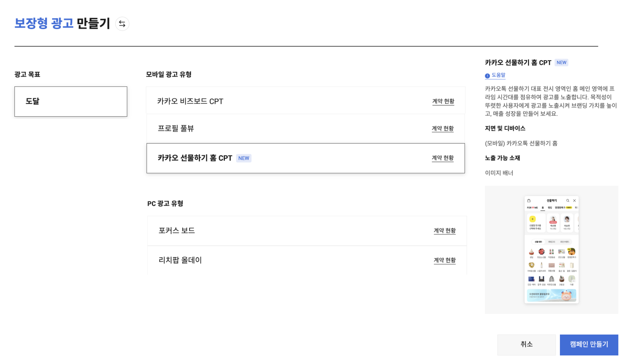640x364 pixels.
Task: Select the 도달 ad objective
Action: coord(71,101)
